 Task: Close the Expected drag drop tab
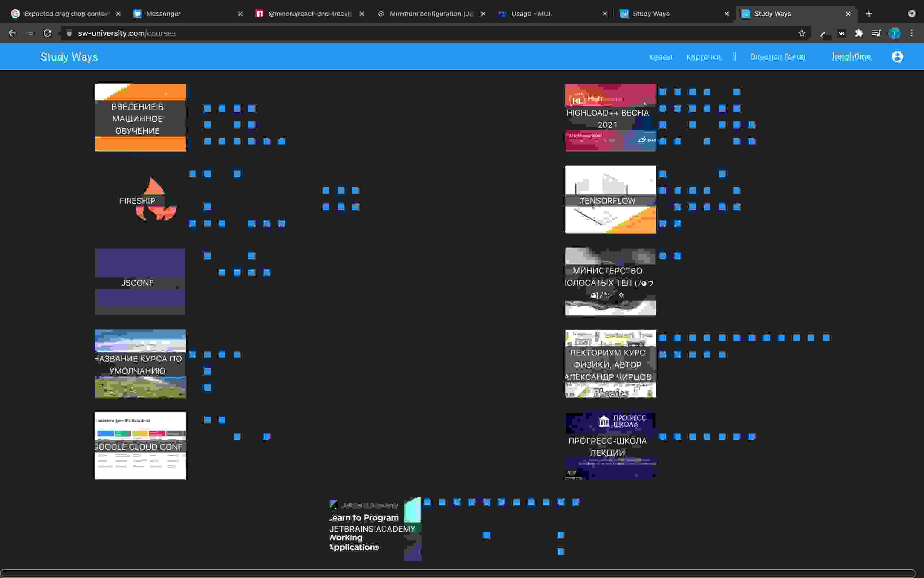click(x=118, y=14)
